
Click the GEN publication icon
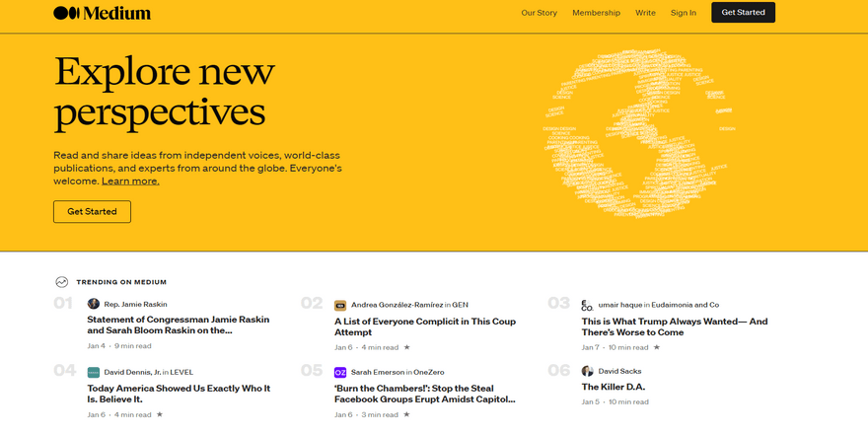(340, 306)
